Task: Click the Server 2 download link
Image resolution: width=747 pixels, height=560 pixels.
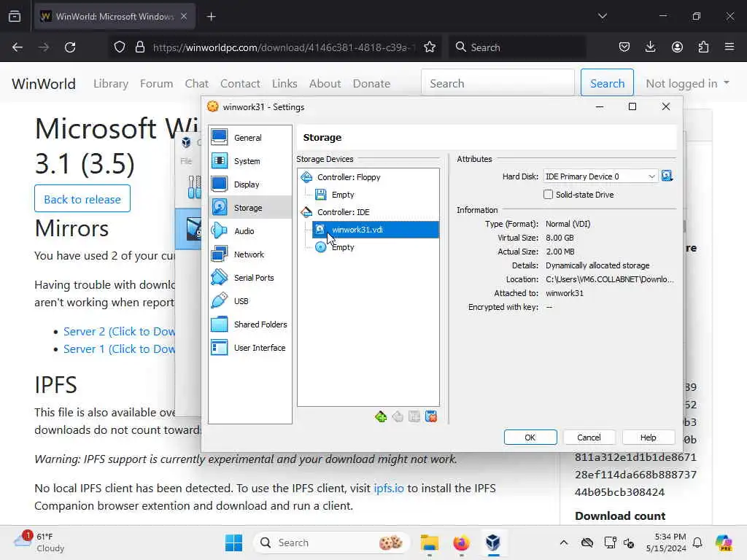Action: tap(119, 332)
